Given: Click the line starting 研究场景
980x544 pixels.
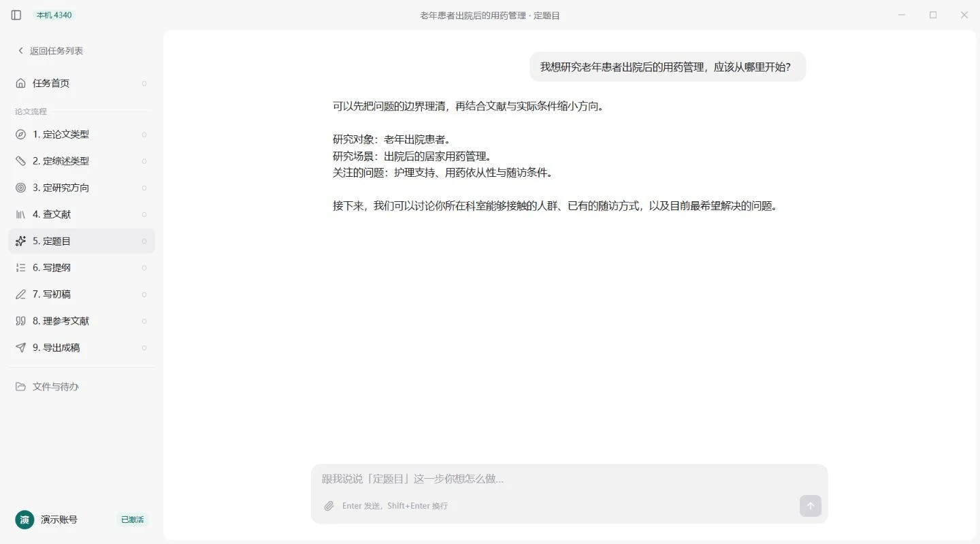Looking at the screenshot, I should tap(412, 156).
